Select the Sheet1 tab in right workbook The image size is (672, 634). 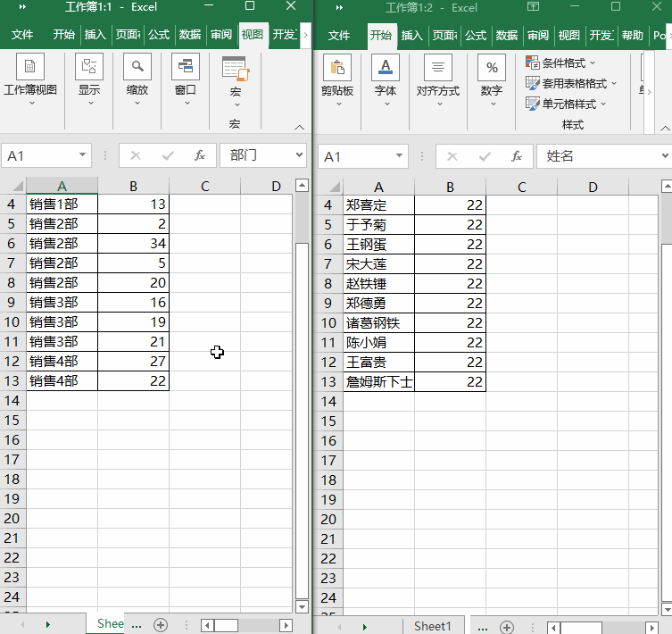point(433,626)
